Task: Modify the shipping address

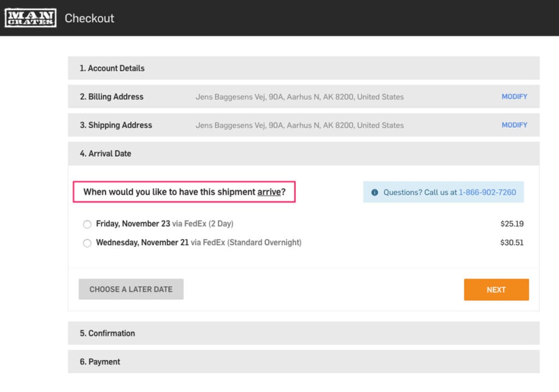Action: click(x=514, y=125)
